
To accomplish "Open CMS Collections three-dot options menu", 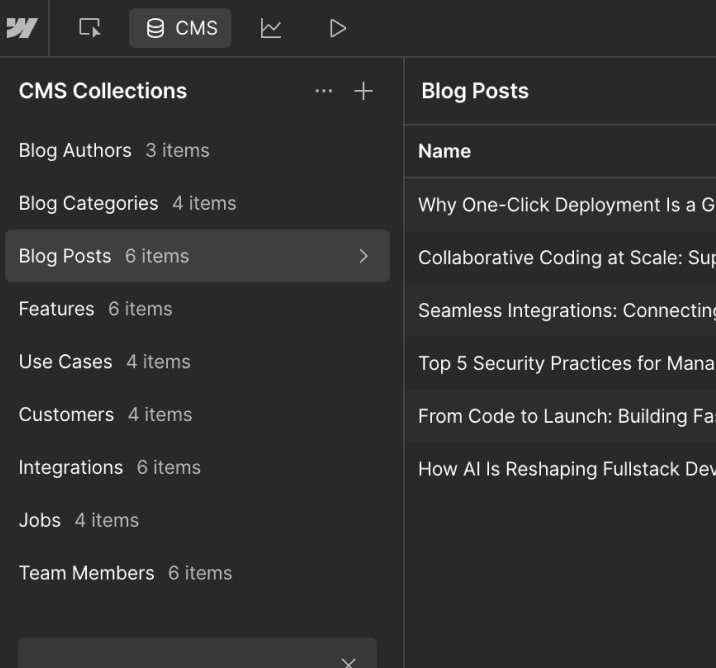I will (324, 91).
